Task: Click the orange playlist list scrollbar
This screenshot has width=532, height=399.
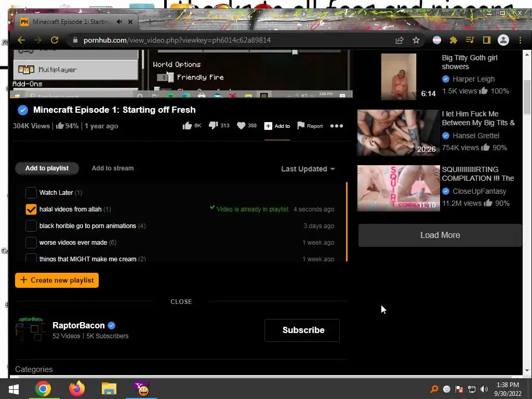Action: 347,221
